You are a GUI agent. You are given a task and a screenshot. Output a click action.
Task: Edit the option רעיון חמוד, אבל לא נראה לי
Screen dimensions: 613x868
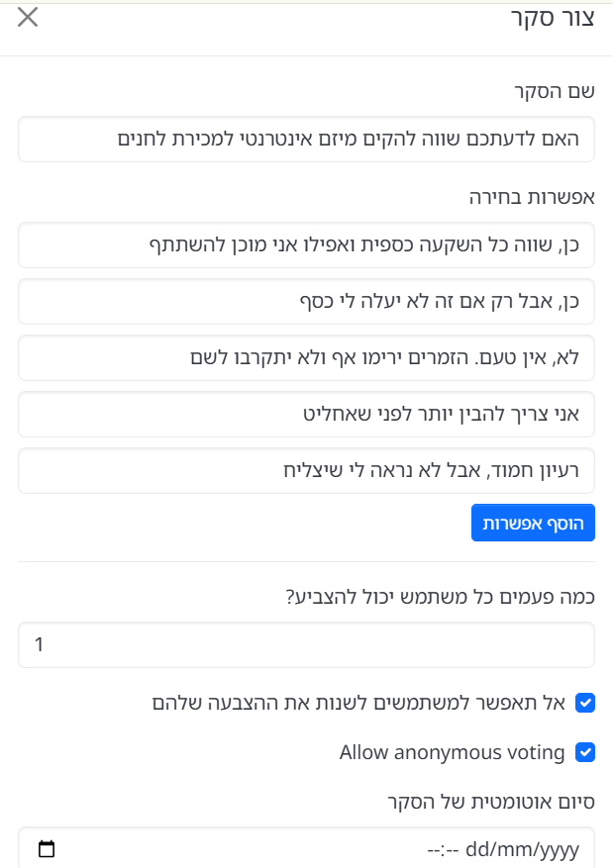pos(306,470)
